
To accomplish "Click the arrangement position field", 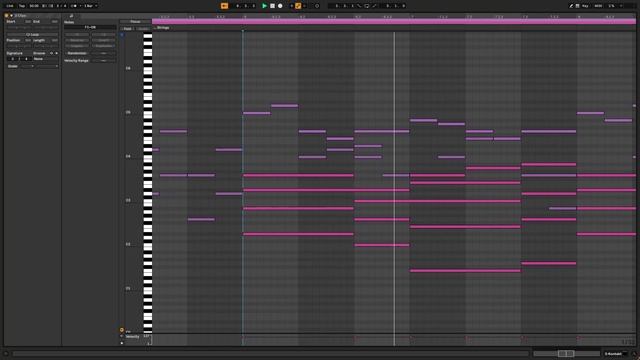I will 246,6.
